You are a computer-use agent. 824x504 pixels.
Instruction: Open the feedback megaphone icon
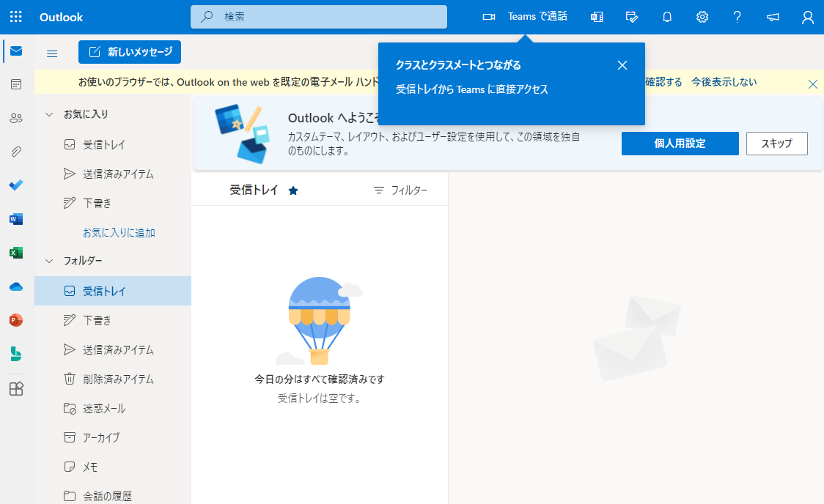773,17
